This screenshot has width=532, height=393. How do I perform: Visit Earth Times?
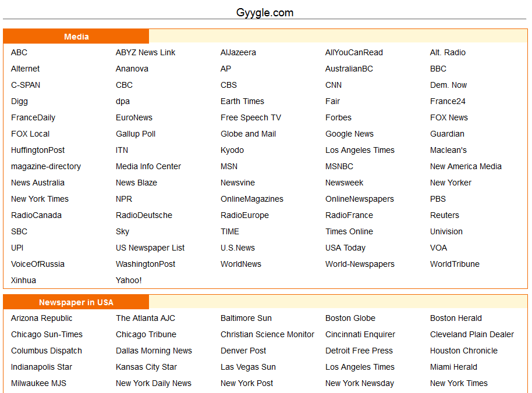(242, 101)
